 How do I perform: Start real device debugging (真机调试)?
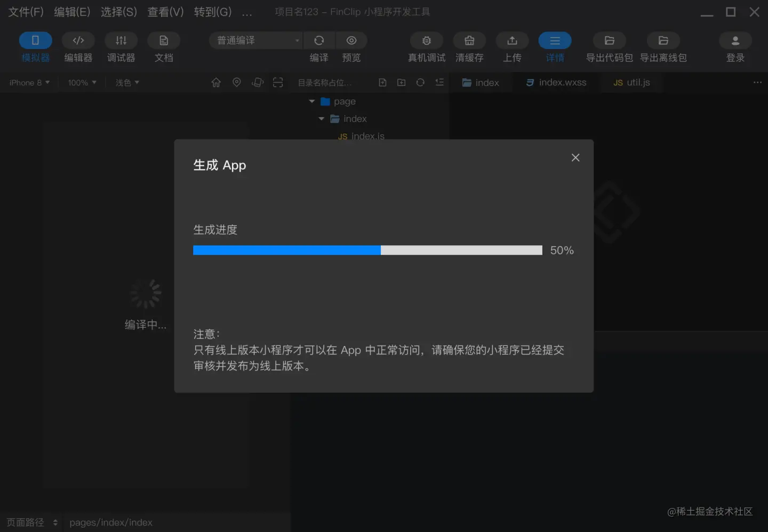[x=427, y=41]
